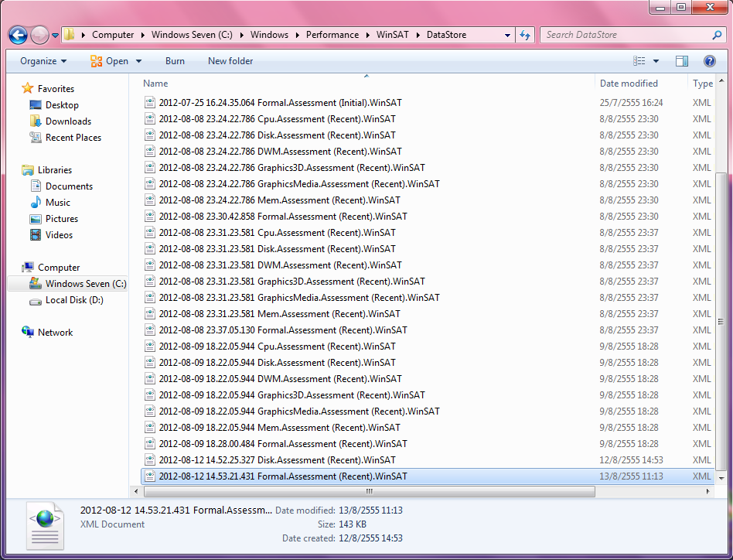733x560 pixels.
Task: Click the XML Document preview icon in details pane
Action: pyautogui.click(x=45, y=526)
